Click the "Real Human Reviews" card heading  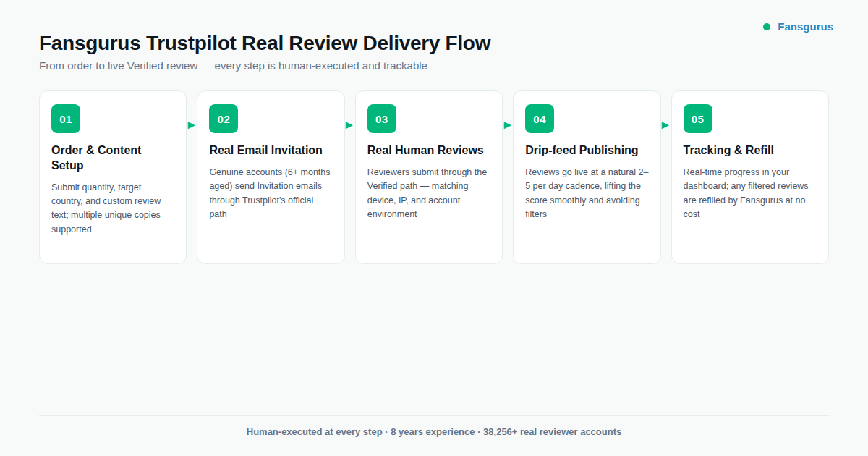(x=425, y=150)
